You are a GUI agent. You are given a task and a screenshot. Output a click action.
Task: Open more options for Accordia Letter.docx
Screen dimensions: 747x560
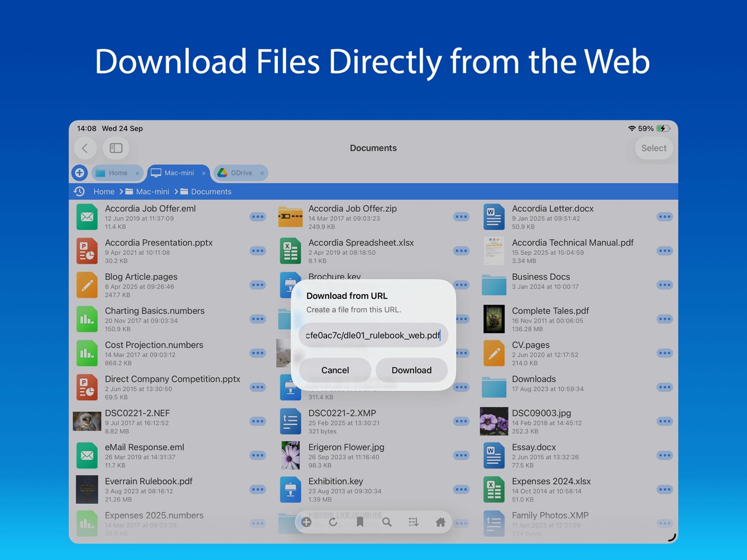(x=665, y=217)
